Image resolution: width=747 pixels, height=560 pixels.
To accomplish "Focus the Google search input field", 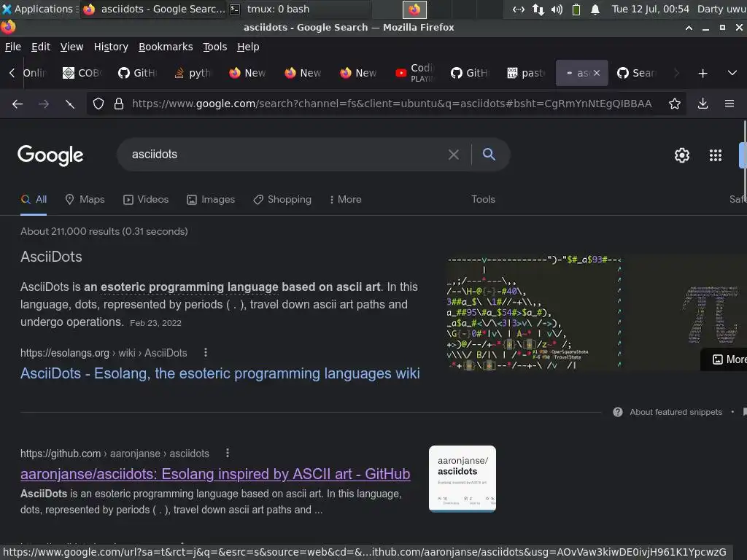I will coord(286,155).
